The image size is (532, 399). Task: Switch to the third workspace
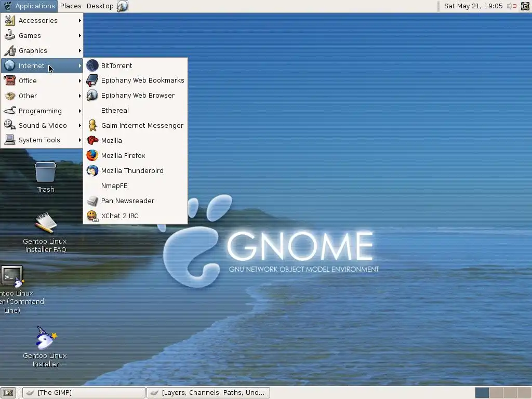510,393
